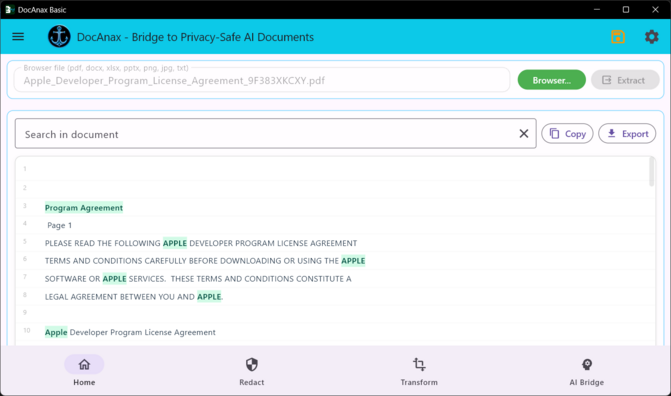Viewport: 671px width, 396px height.
Task: Click line 'PLEASE READ THE FOLLOWING APPLE'
Action: (201, 243)
